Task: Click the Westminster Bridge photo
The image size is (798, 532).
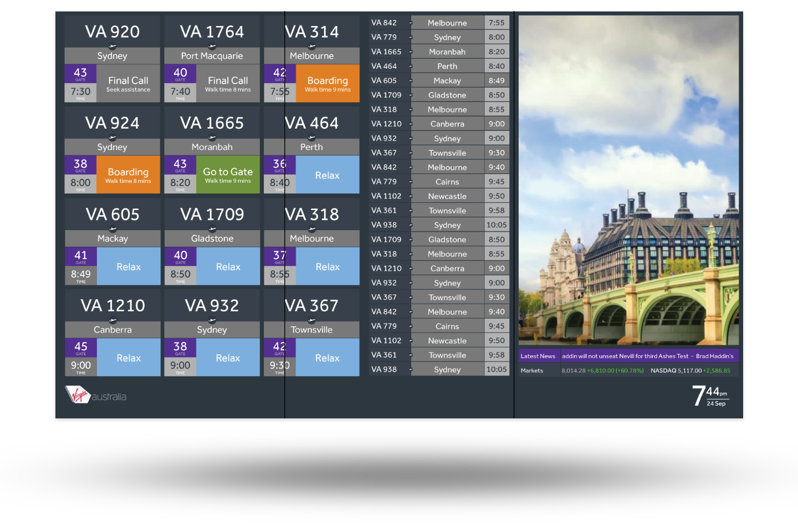Action: tap(628, 180)
